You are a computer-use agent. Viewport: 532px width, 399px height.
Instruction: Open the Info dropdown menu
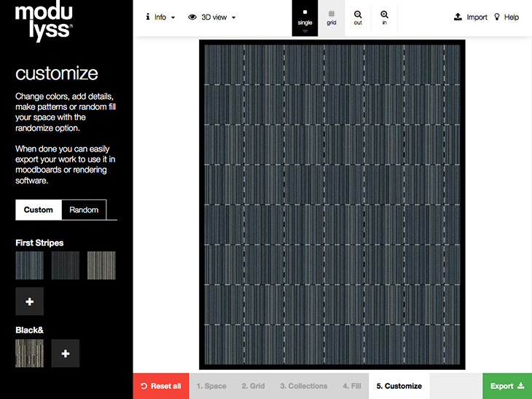point(160,17)
